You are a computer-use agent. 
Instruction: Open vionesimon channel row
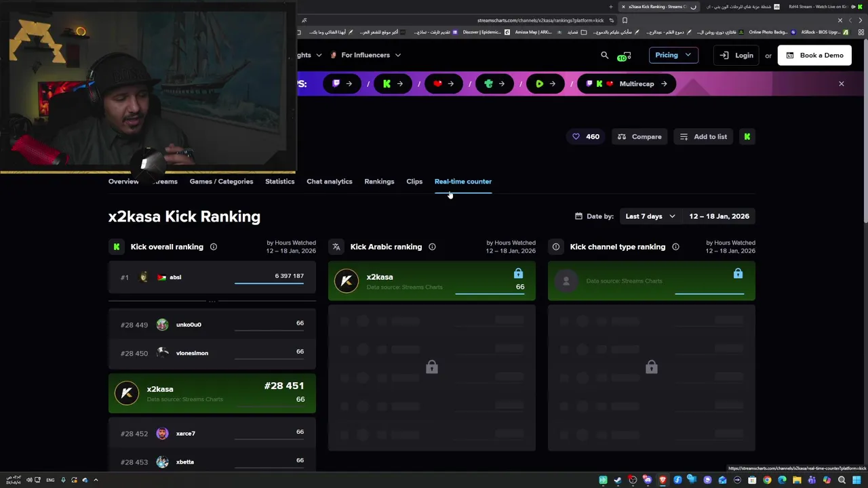click(x=212, y=353)
